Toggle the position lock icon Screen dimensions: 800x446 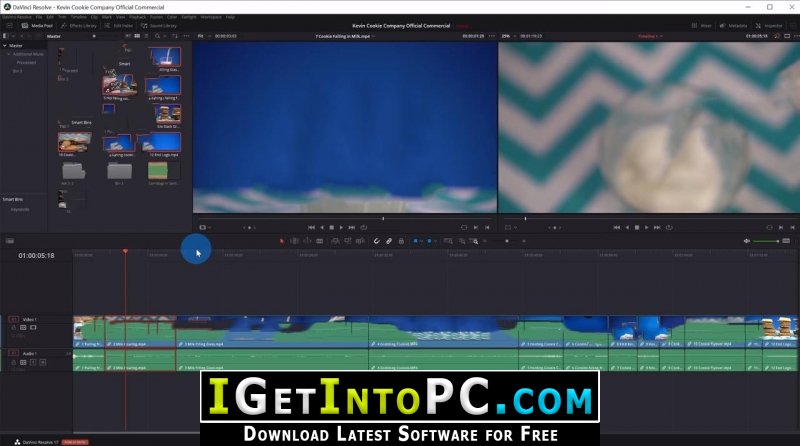pos(401,241)
